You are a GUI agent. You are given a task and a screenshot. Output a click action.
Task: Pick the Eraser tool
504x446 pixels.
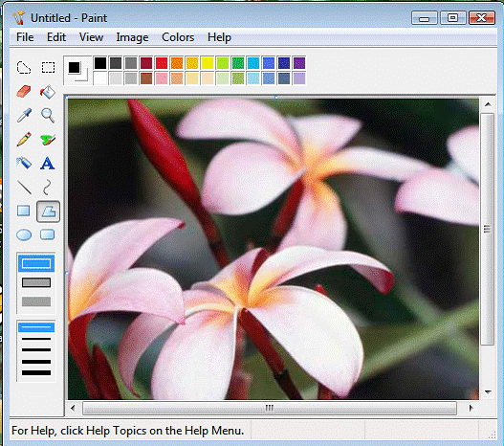[x=24, y=92]
